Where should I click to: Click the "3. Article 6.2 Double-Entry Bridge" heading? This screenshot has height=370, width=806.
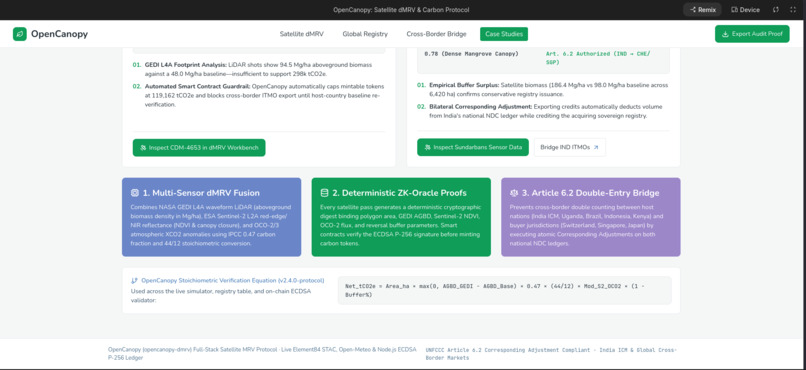coord(590,193)
